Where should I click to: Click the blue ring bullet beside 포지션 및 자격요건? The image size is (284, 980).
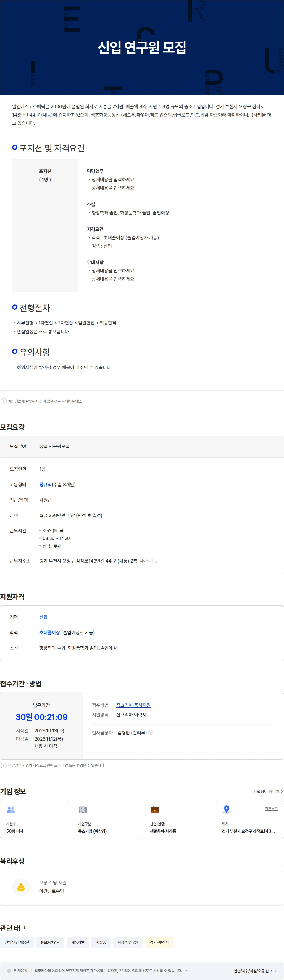click(x=15, y=147)
